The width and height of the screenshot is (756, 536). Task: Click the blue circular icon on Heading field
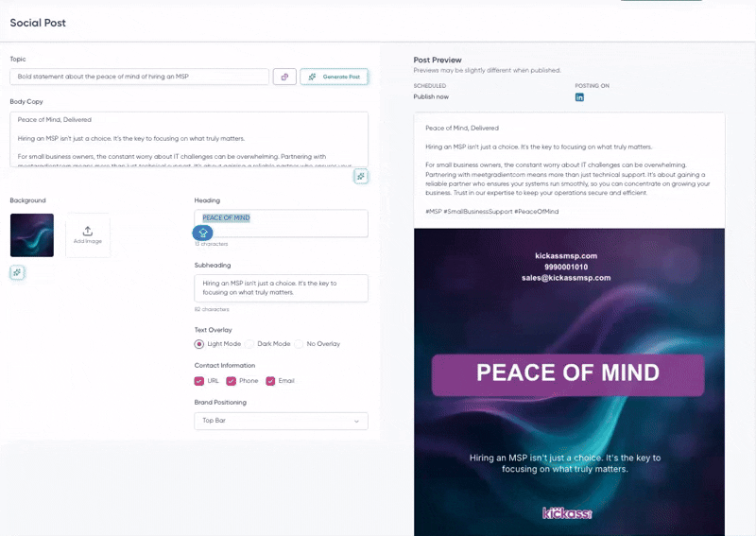click(x=203, y=233)
